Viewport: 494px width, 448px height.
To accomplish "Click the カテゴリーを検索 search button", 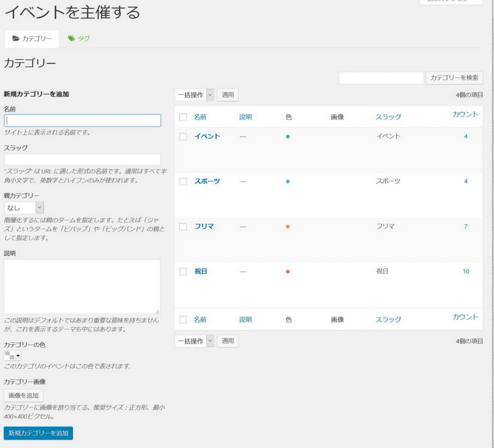I will click(454, 78).
